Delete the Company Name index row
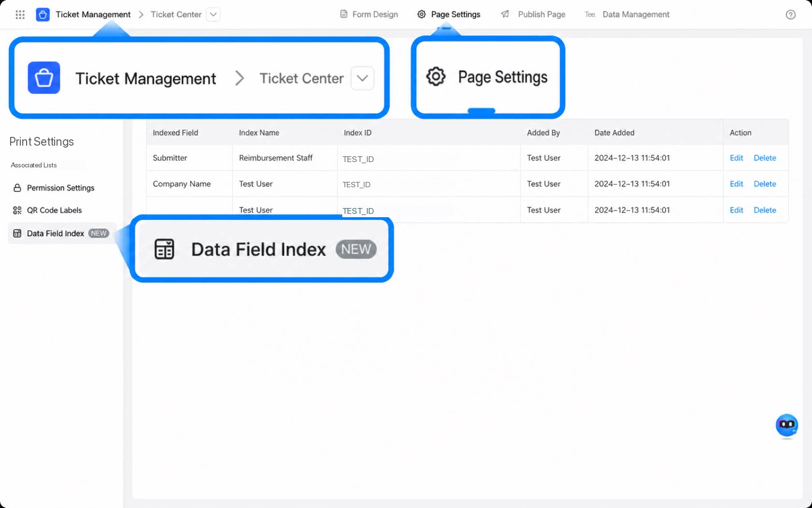 coord(765,184)
